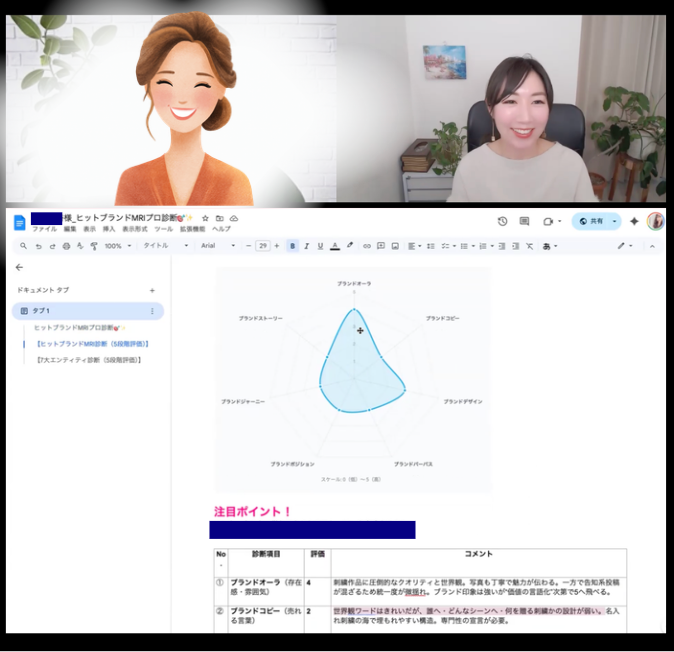Click the print icon in toolbar

pos(66,245)
